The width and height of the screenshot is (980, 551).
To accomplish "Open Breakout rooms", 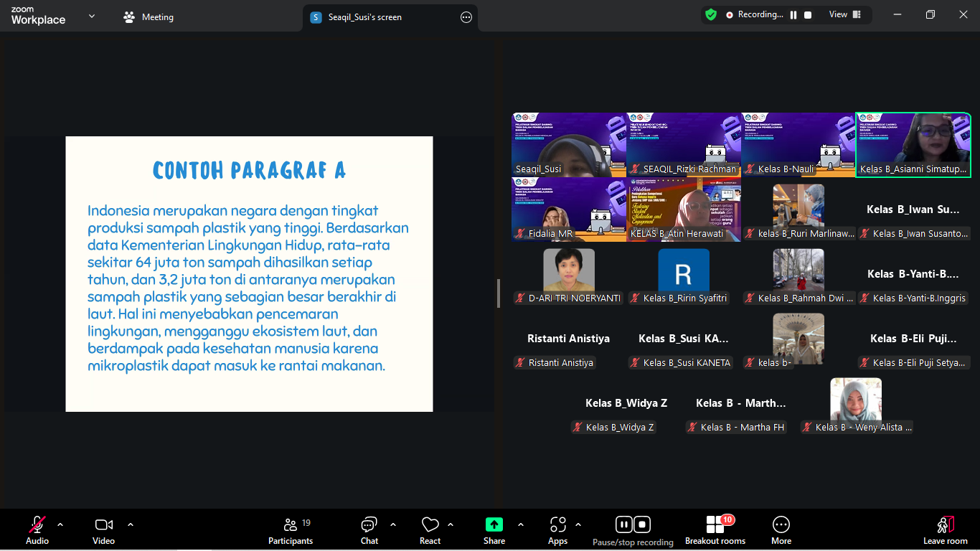I will coord(715,525).
